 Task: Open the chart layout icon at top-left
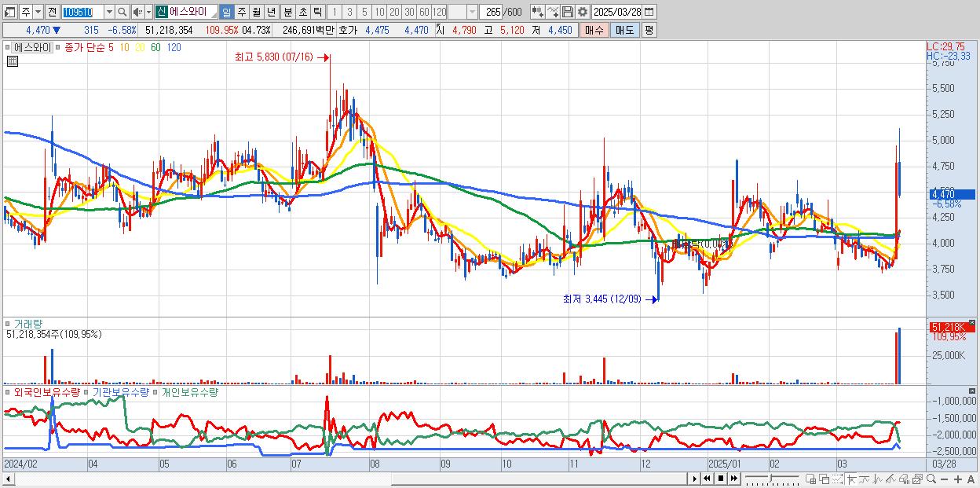point(9,12)
